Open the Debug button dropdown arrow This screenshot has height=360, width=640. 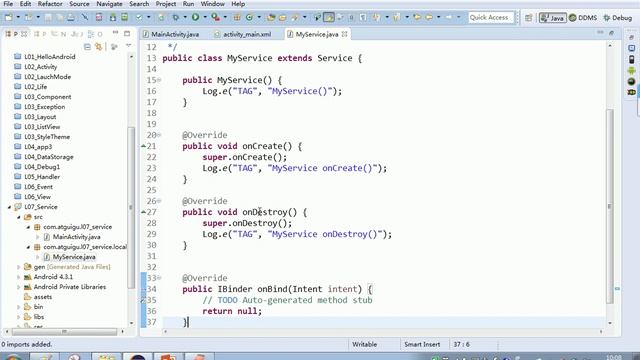[184, 17]
